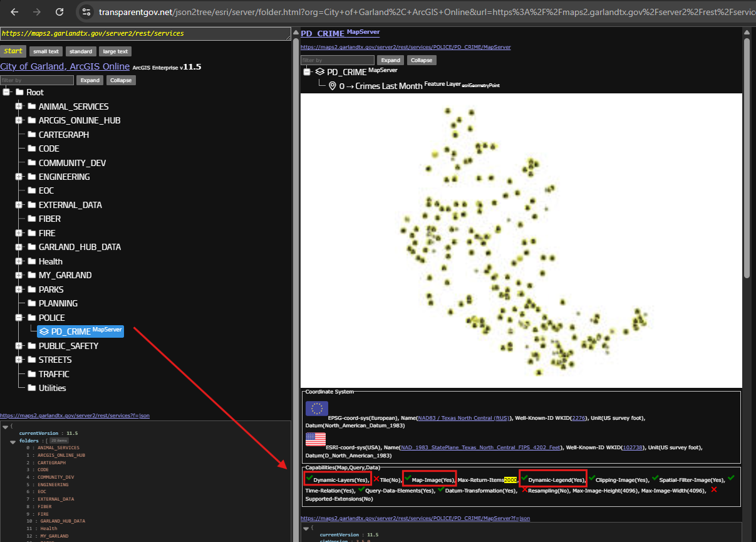Expand the Health folder
Viewport: 756px width, 542px height.
pos(19,261)
